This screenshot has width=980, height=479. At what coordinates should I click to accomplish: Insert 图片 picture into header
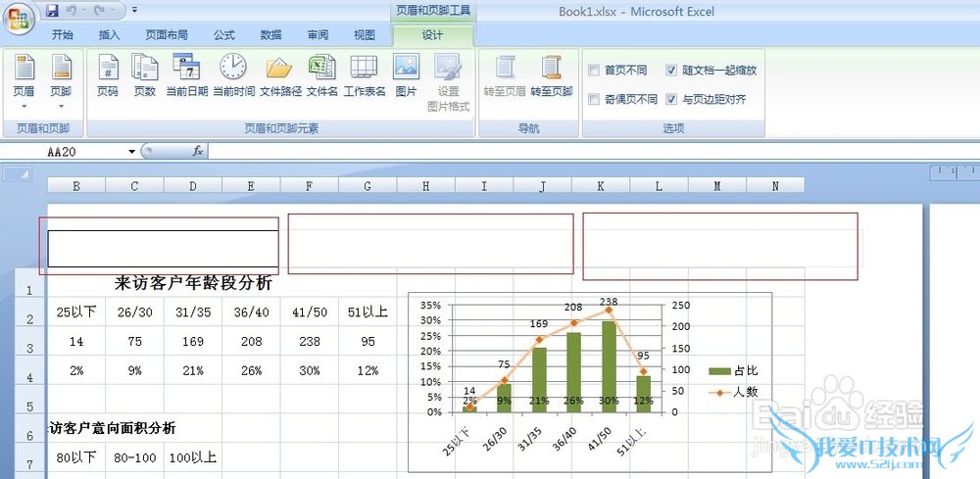pos(407,75)
